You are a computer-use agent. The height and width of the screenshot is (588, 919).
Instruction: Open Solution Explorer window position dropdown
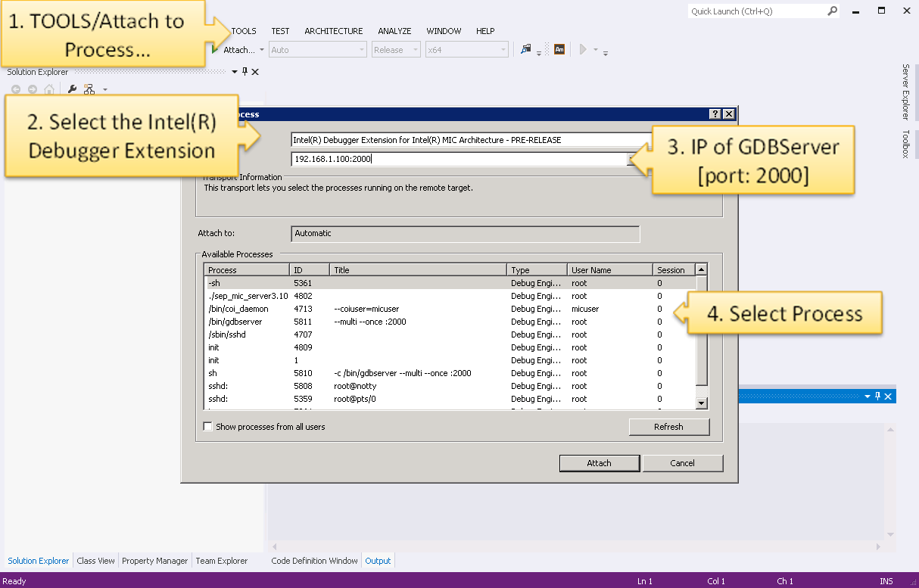[235, 72]
